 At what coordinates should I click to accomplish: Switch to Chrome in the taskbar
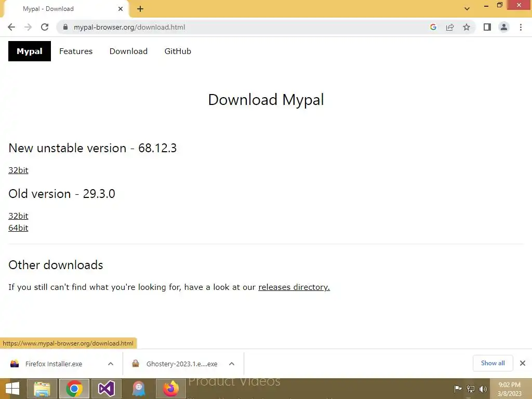point(74,389)
